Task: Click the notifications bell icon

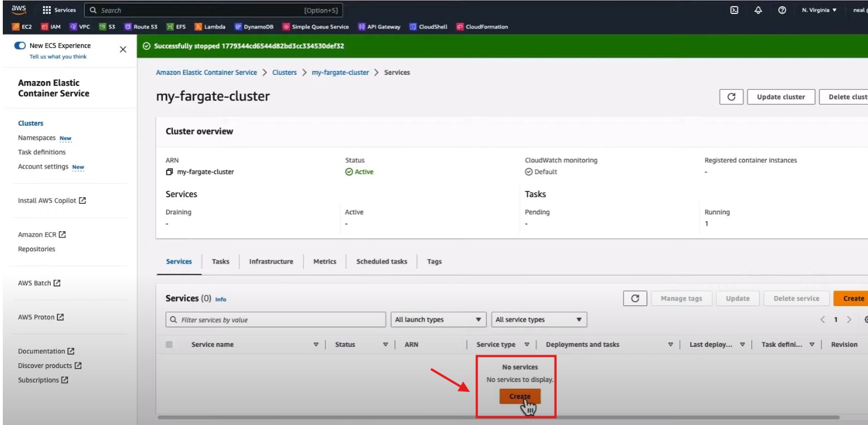Action: point(758,10)
